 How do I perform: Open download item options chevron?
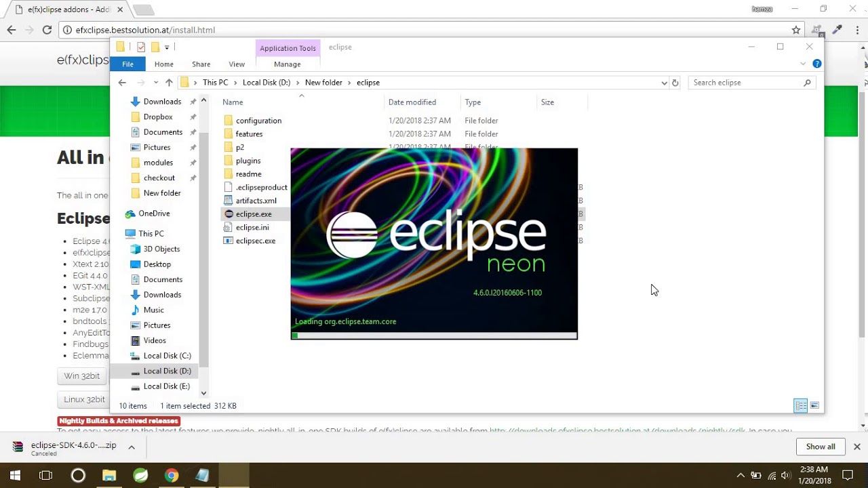click(132, 447)
